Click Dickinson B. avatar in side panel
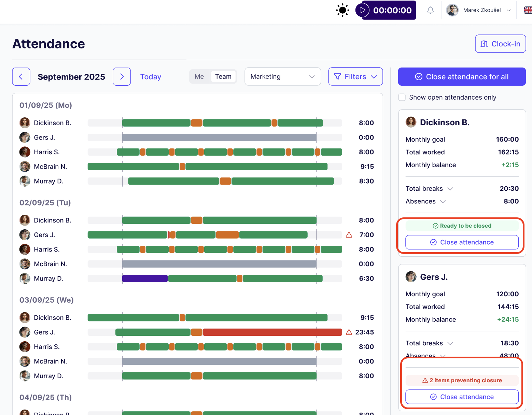Image resolution: width=532 pixels, height=415 pixels. pos(411,122)
